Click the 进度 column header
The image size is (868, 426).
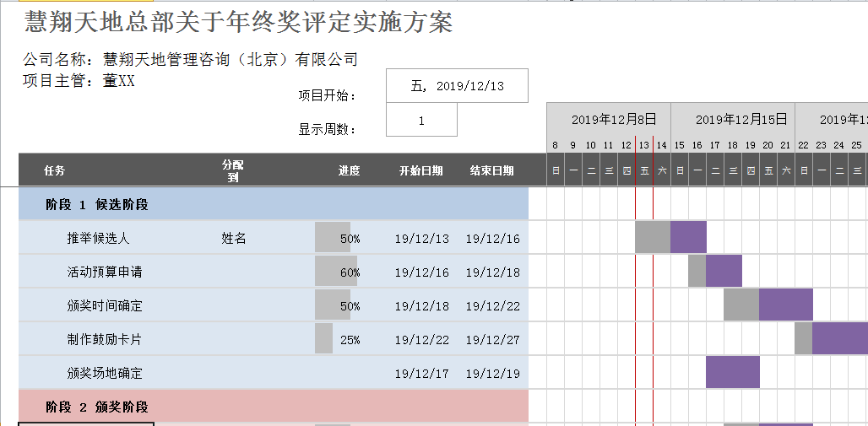click(349, 171)
